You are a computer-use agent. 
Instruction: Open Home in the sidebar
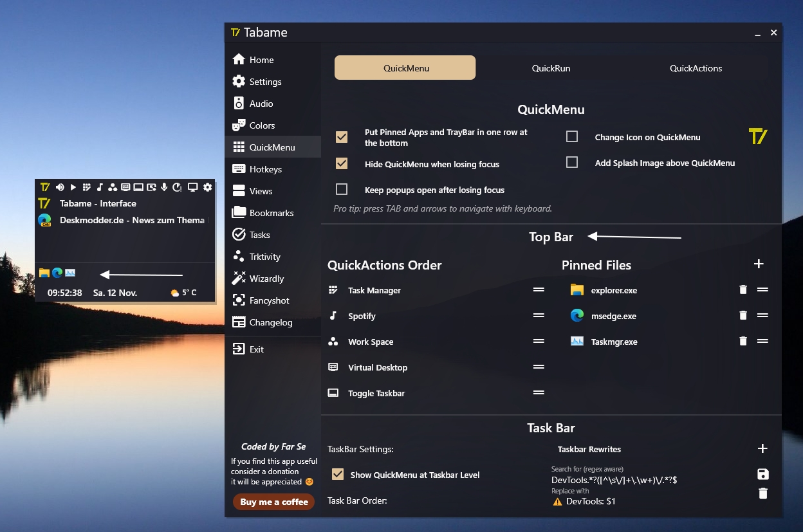[x=273, y=60]
